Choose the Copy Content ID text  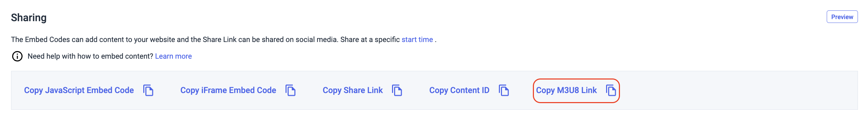click(x=459, y=90)
